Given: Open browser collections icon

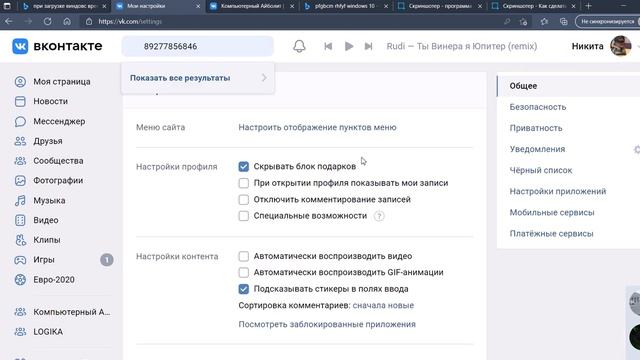Looking at the screenshot, I should [x=564, y=22].
